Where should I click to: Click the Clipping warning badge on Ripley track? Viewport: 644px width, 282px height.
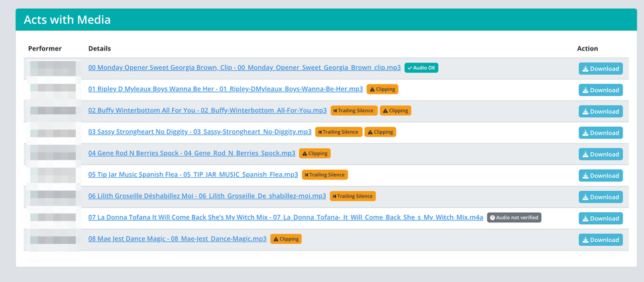point(382,89)
